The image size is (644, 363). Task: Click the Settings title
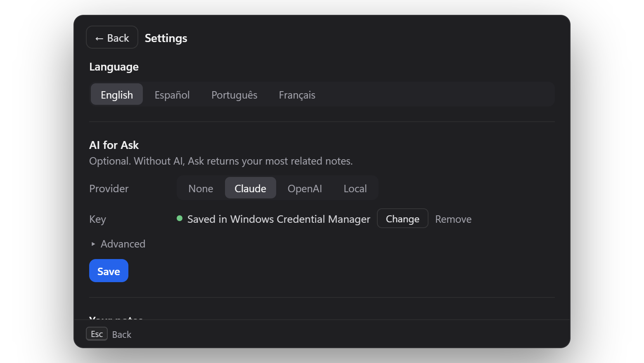pyautogui.click(x=166, y=38)
